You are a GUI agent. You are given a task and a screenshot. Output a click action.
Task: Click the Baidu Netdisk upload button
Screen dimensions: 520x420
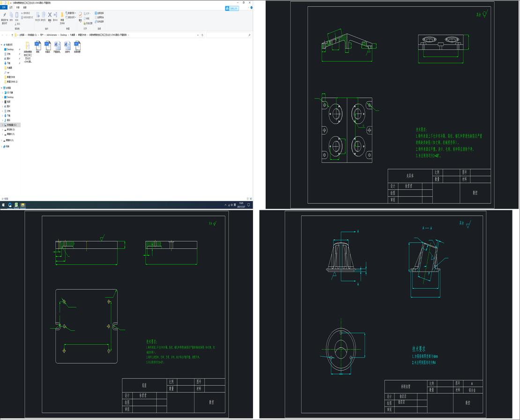[x=232, y=8]
